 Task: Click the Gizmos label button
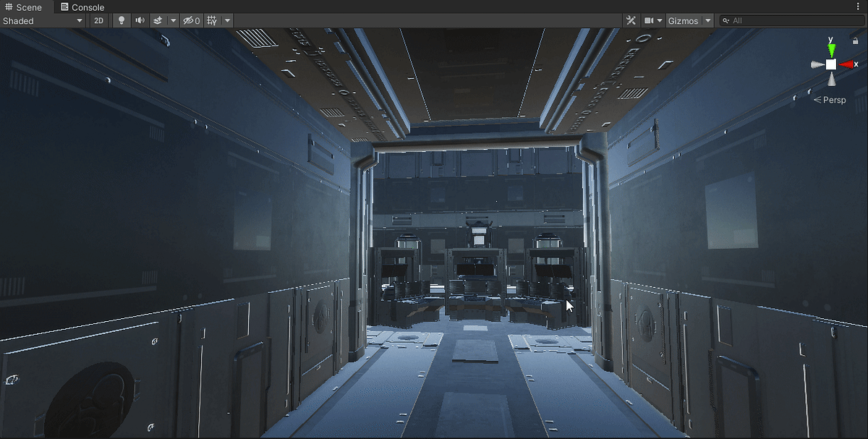(x=683, y=20)
